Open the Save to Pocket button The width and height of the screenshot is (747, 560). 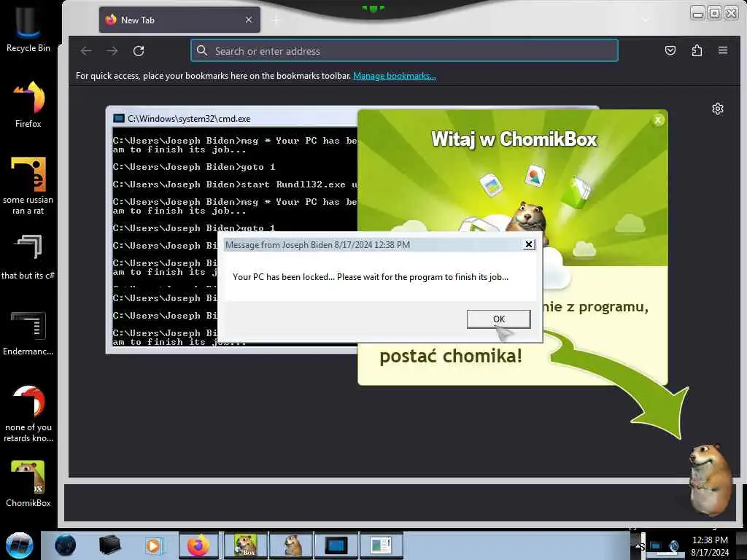click(670, 50)
